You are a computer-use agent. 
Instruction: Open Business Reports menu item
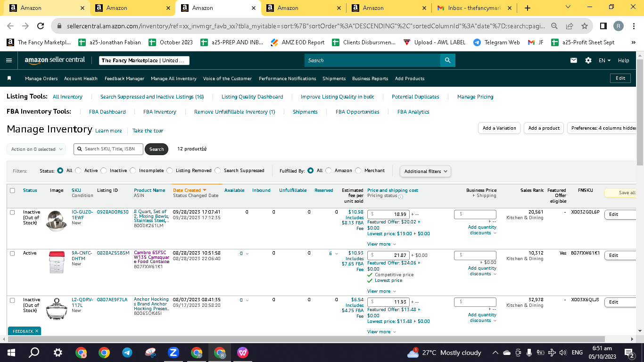(x=370, y=78)
